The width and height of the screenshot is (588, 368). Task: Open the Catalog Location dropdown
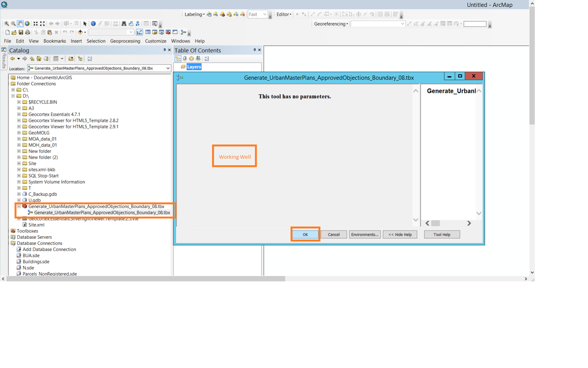(x=168, y=68)
